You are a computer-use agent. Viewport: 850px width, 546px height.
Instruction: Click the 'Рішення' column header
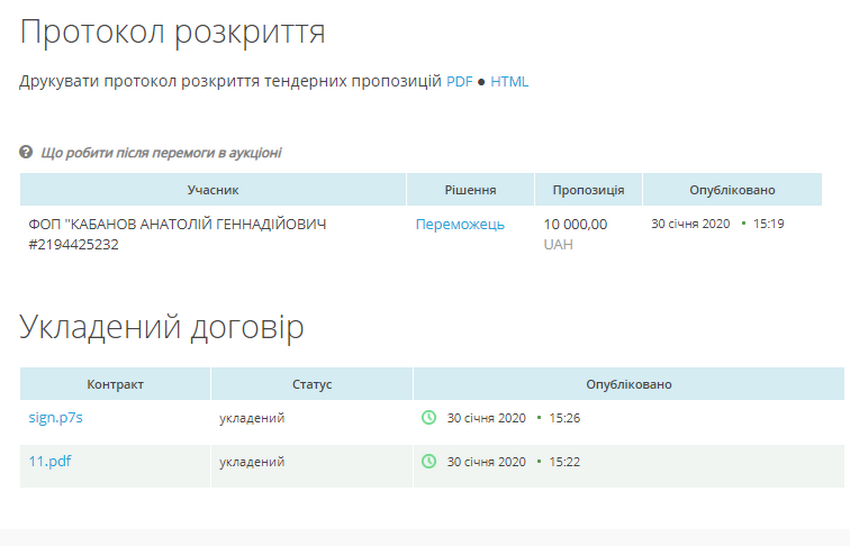[x=470, y=190]
